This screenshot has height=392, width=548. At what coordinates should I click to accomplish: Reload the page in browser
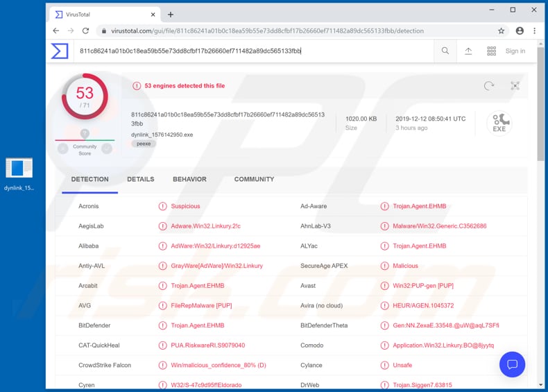click(86, 31)
